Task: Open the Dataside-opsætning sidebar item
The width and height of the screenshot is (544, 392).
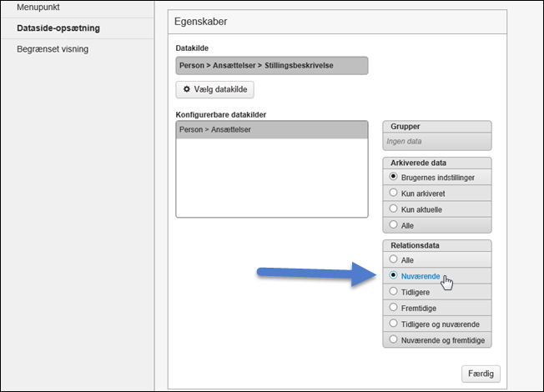Action: click(58, 28)
